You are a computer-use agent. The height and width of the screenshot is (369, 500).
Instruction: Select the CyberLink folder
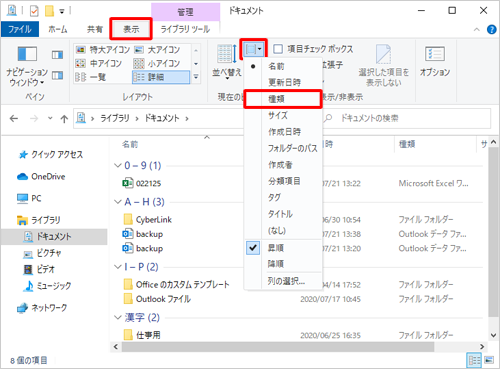click(147, 220)
